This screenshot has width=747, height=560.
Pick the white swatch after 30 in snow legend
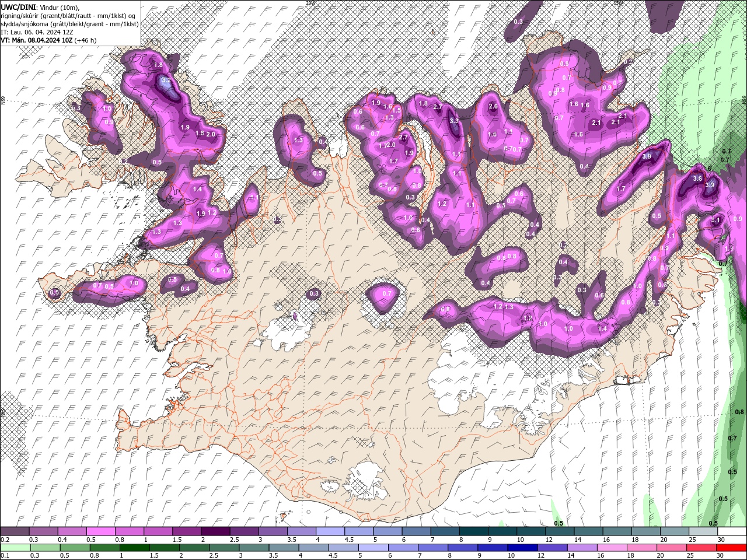click(x=732, y=531)
